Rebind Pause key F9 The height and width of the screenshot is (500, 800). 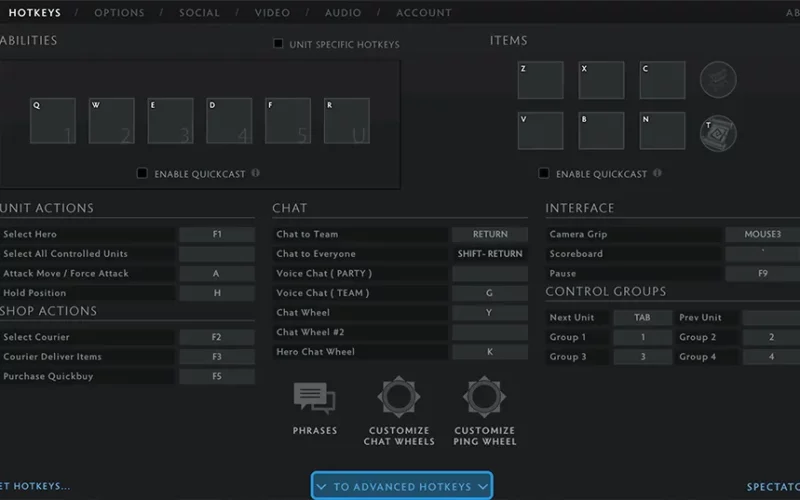pos(763,273)
